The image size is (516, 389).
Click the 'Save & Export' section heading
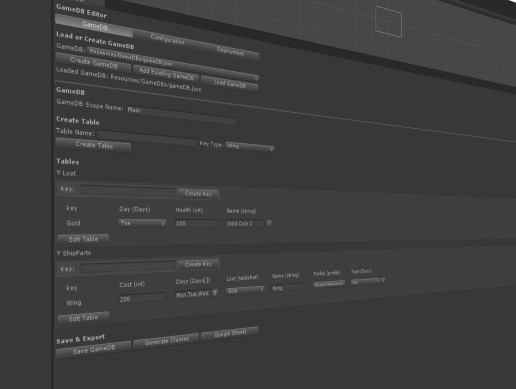pos(80,339)
